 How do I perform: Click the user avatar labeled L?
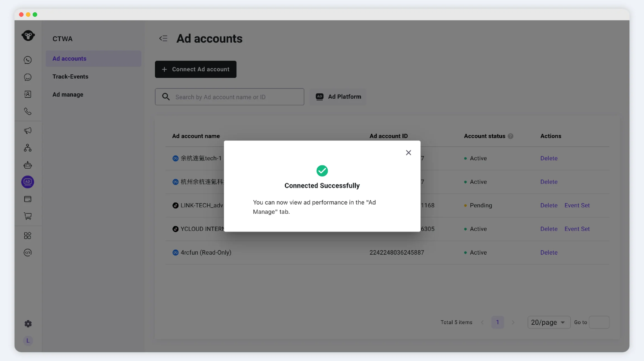[28, 341]
